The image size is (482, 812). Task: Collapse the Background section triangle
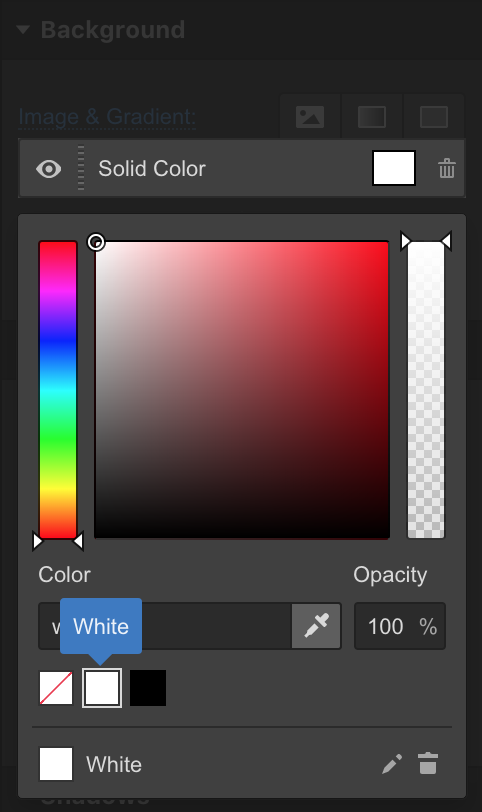point(23,30)
